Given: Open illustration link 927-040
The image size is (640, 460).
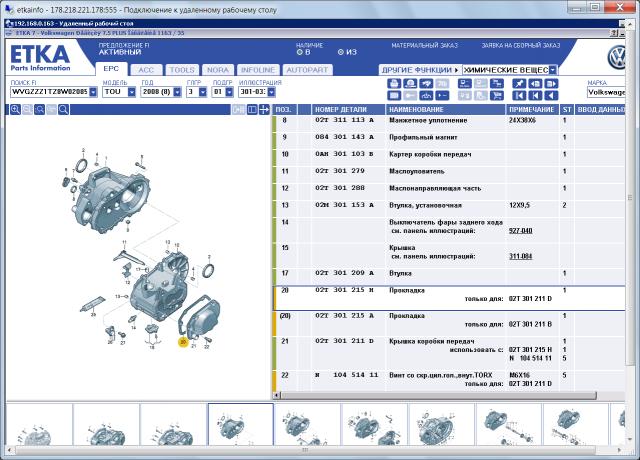Looking at the screenshot, I should pyautogui.click(x=520, y=231).
